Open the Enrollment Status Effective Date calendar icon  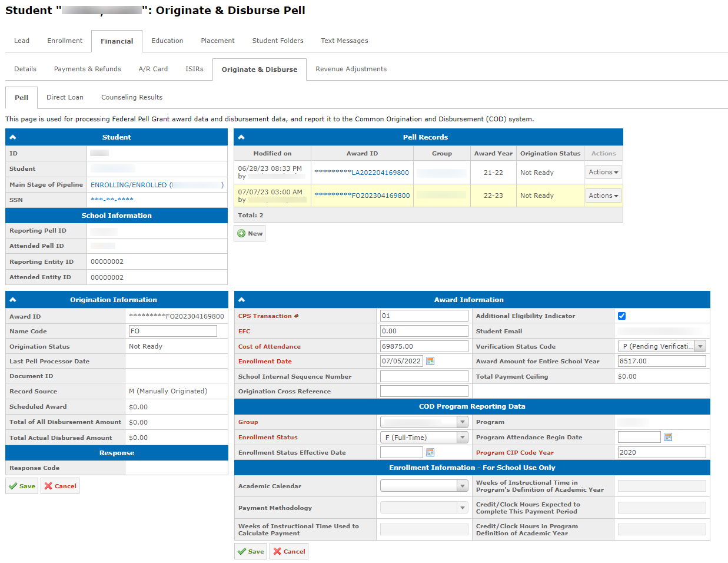click(430, 452)
